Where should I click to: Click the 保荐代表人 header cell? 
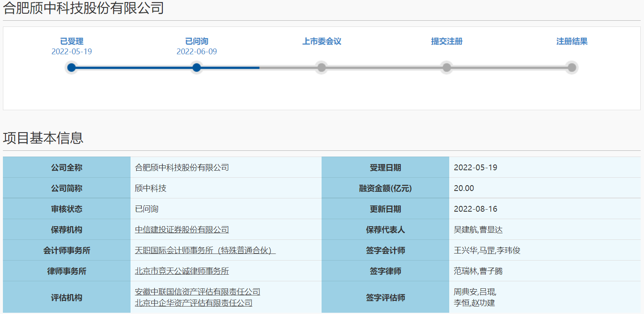(385, 229)
